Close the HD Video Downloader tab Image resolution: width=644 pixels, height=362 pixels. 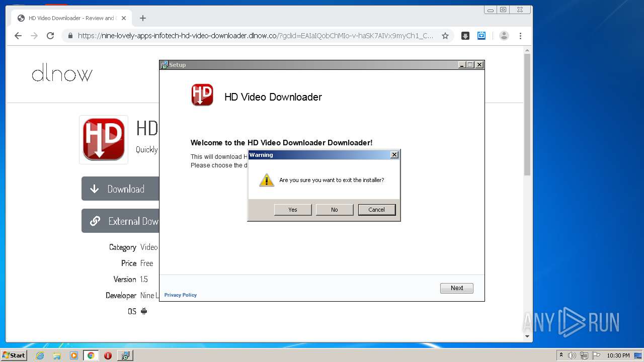pyautogui.click(x=124, y=18)
